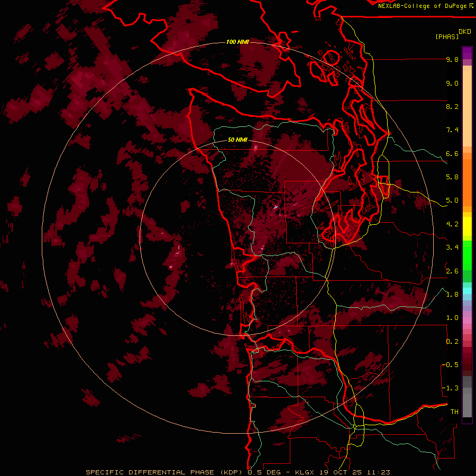Click the 2.6 legend value
This screenshot has height=476, width=476.
452,271
